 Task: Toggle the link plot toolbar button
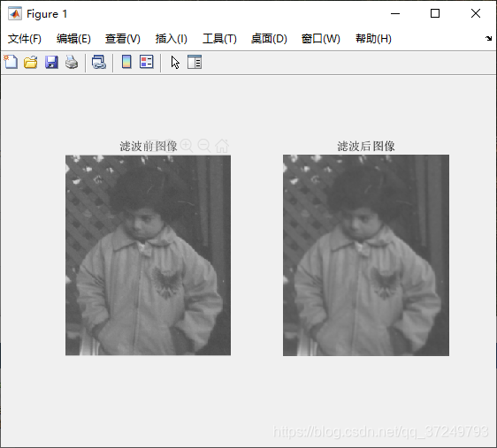pos(99,62)
